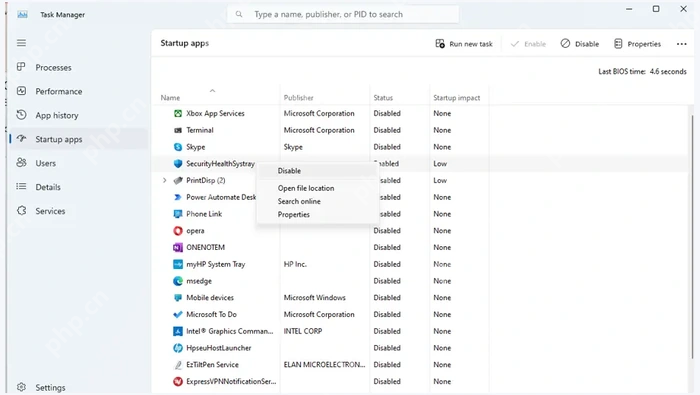This screenshot has width=700, height=395.
Task: Click the INTEL CORP publisher cell
Action: (x=303, y=331)
